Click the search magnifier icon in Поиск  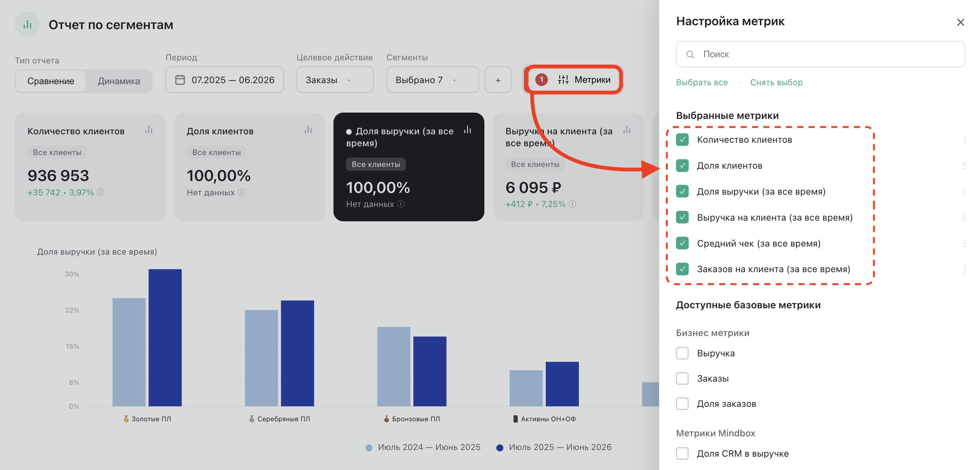pyautogui.click(x=690, y=54)
